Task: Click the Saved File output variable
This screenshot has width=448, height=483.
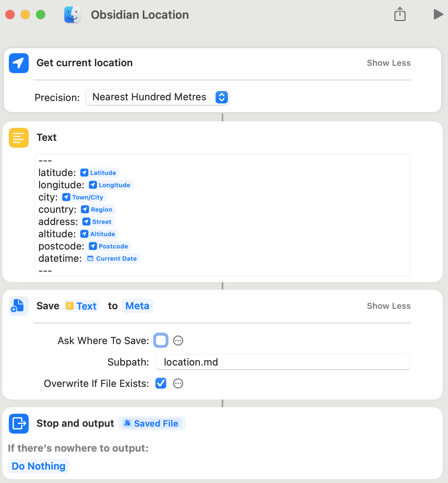Action: [152, 424]
